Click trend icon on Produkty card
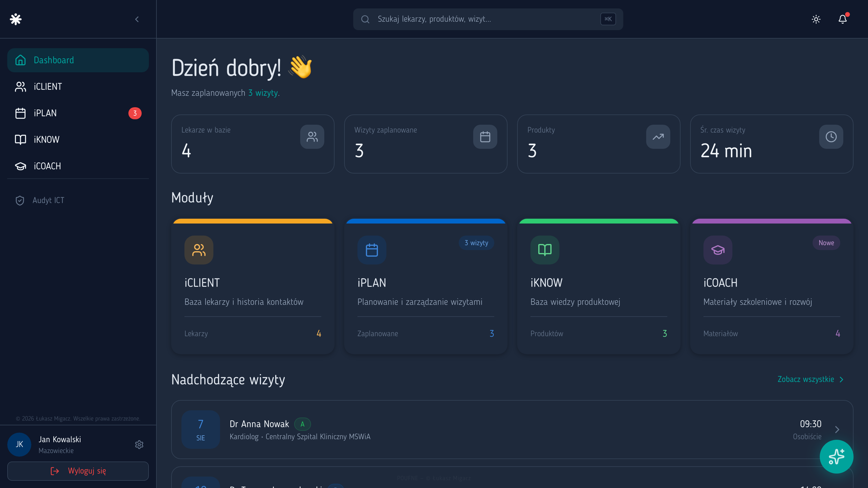The width and height of the screenshot is (868, 488). pyautogui.click(x=658, y=137)
